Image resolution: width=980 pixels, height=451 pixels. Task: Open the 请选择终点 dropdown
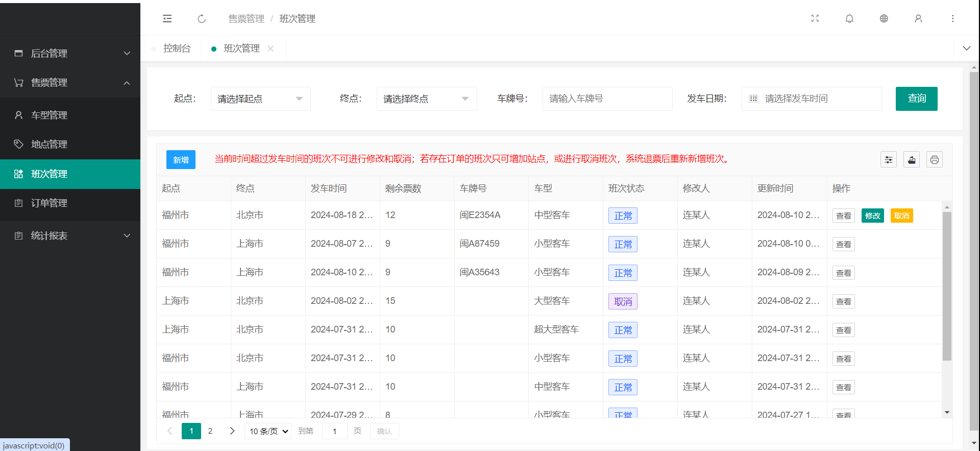(x=427, y=99)
